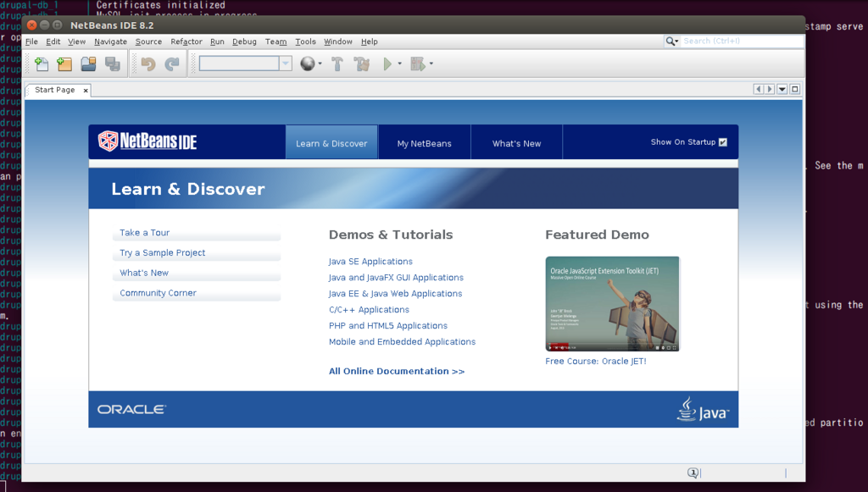Open the View menu

tap(77, 41)
